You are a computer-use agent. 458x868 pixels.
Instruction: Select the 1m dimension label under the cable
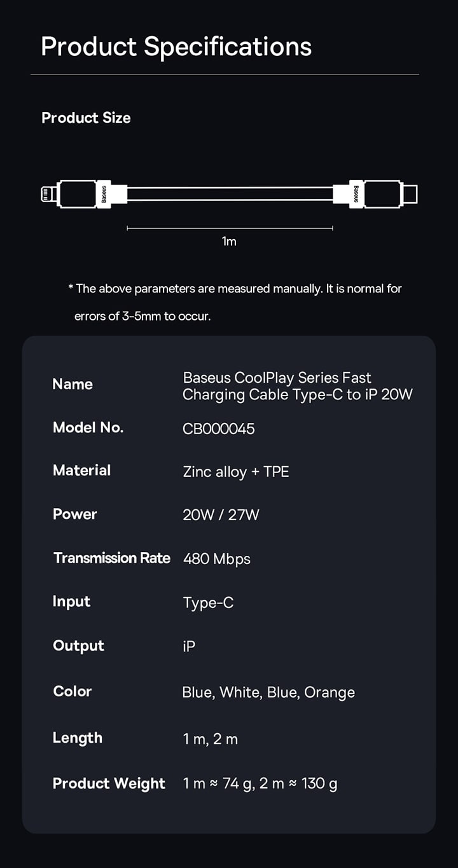229,242
